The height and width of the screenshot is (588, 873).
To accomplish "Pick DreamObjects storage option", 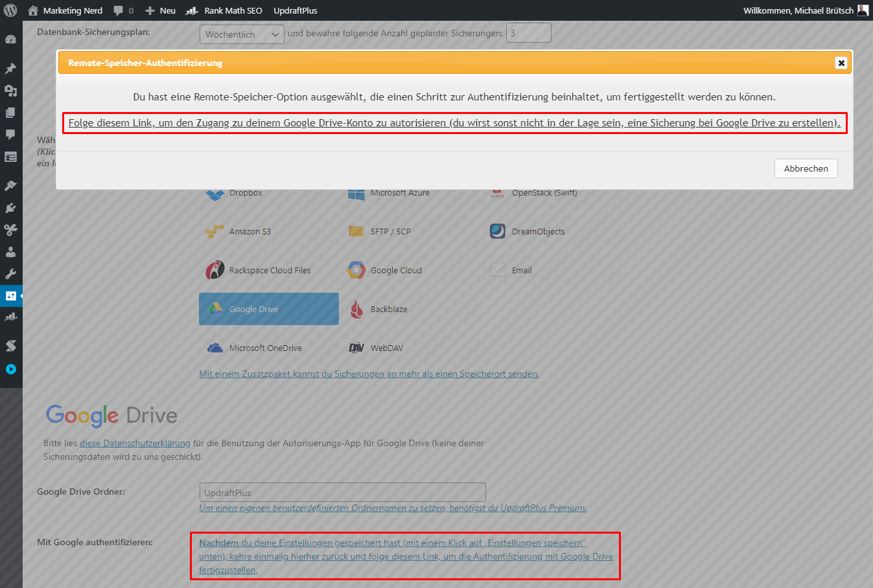I will click(527, 231).
